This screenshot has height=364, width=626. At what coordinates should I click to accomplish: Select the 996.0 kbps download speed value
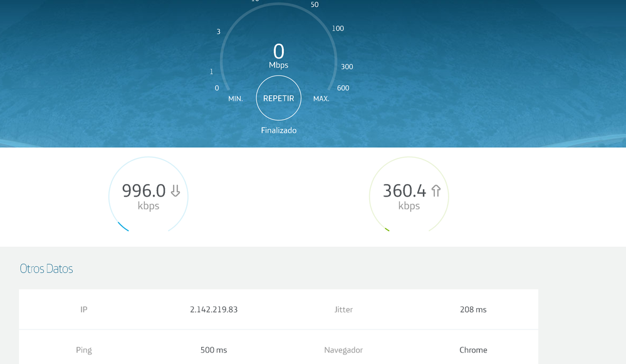coord(143,191)
